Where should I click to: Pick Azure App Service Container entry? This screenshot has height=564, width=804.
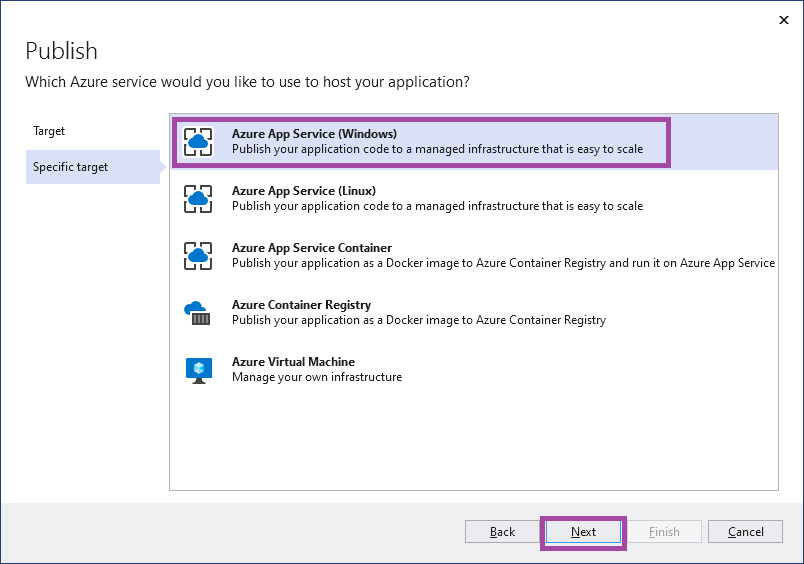tap(474, 255)
